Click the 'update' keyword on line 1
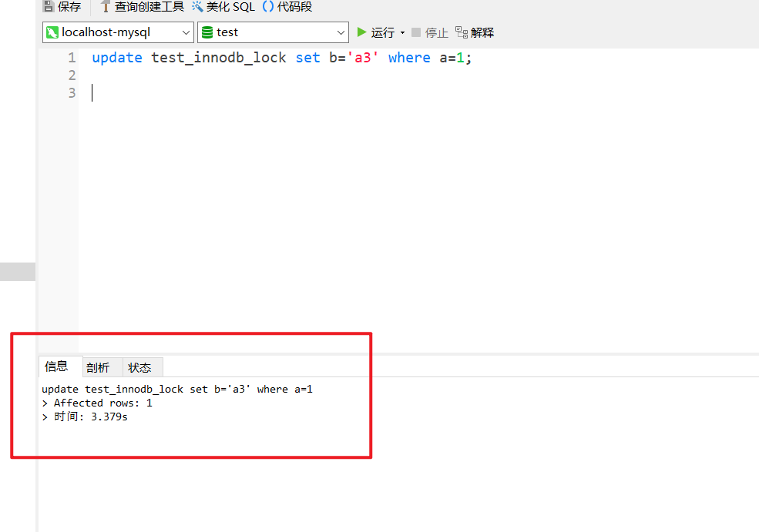Viewport: 759px width, 532px height. [117, 58]
